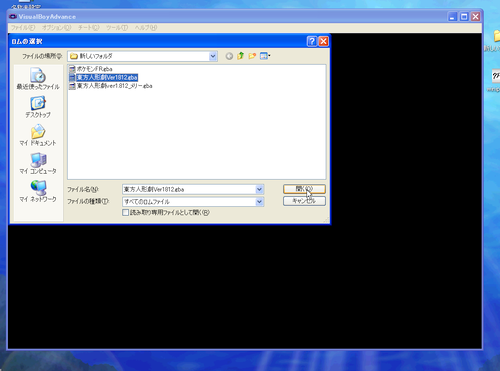Click the dialog help question mark
The height and width of the screenshot is (371, 500).
(x=312, y=41)
